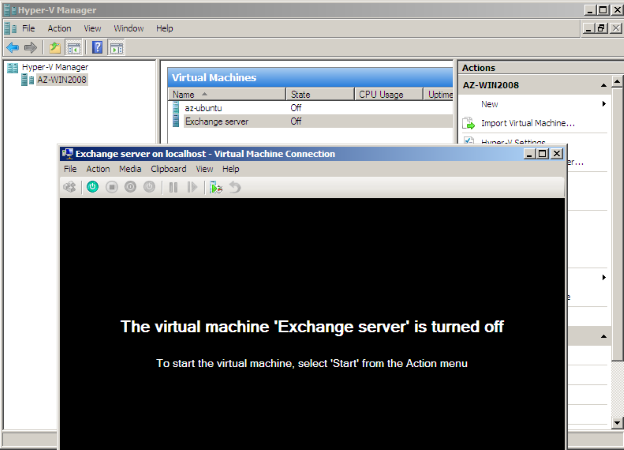Toggle Show/Hide Action Pane toolbar icon
The image size is (624, 450).
pyautogui.click(x=116, y=48)
